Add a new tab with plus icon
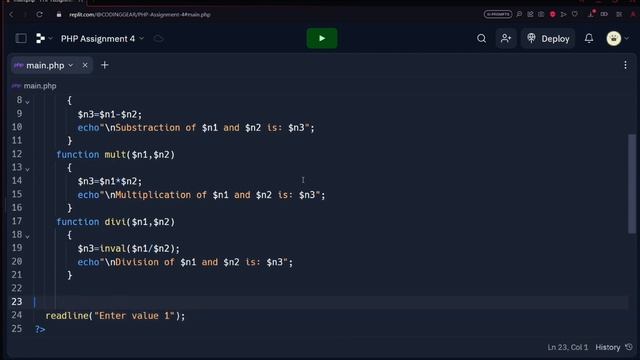 pyautogui.click(x=104, y=65)
